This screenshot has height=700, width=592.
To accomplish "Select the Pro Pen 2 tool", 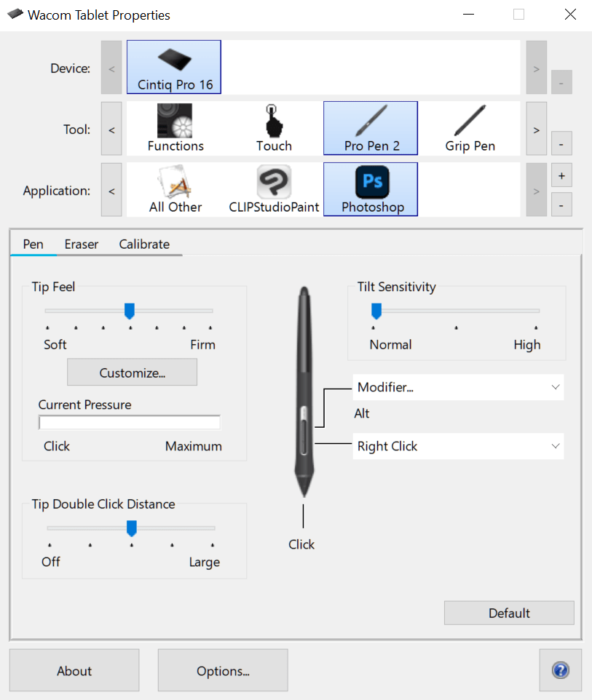I will click(x=370, y=127).
